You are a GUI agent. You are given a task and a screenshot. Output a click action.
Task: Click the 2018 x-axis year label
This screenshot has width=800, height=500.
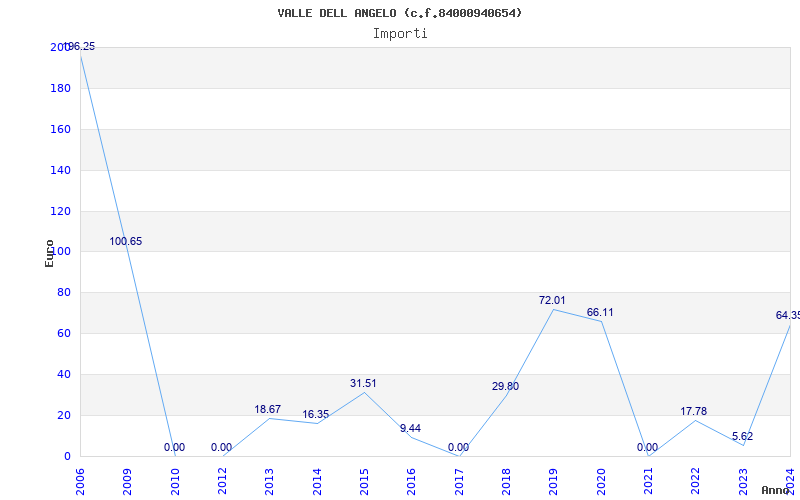point(506,482)
